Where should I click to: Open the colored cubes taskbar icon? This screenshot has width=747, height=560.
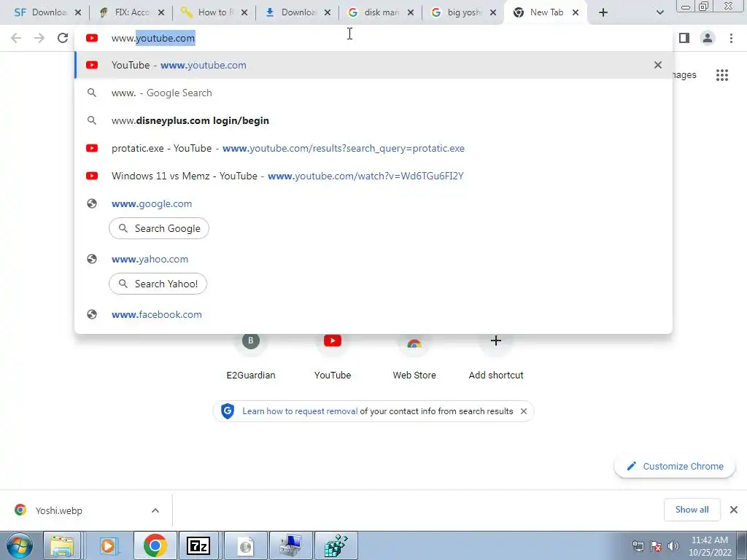point(336,545)
